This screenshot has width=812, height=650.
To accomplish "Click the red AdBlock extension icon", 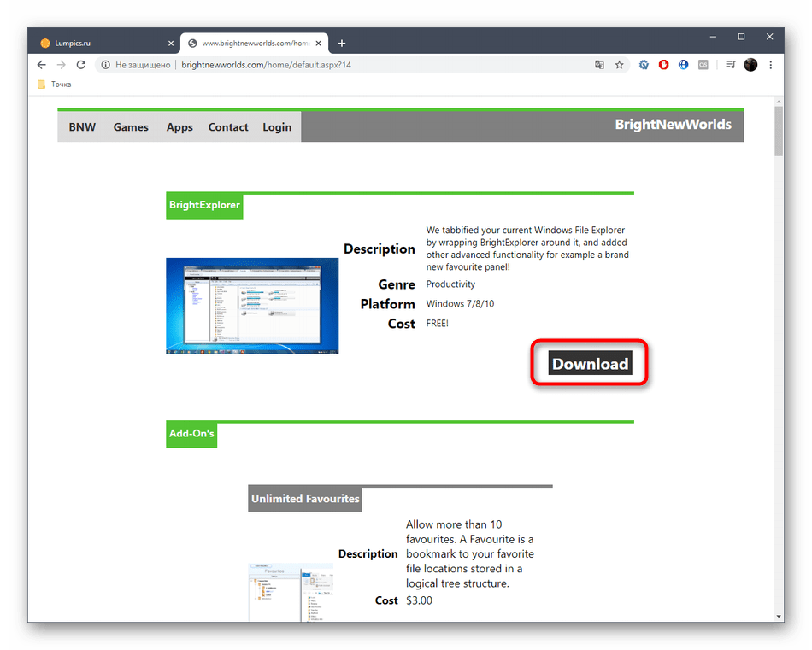I will [x=664, y=65].
